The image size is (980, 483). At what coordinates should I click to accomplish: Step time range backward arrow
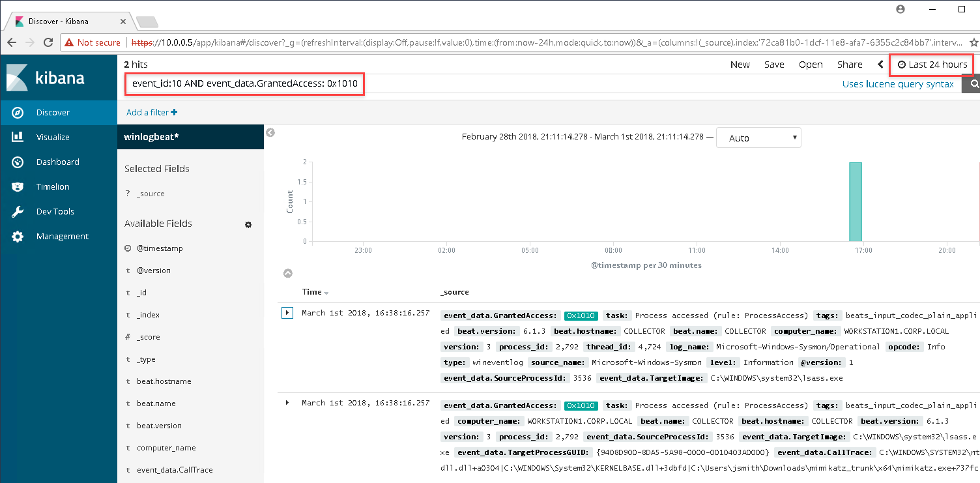880,65
